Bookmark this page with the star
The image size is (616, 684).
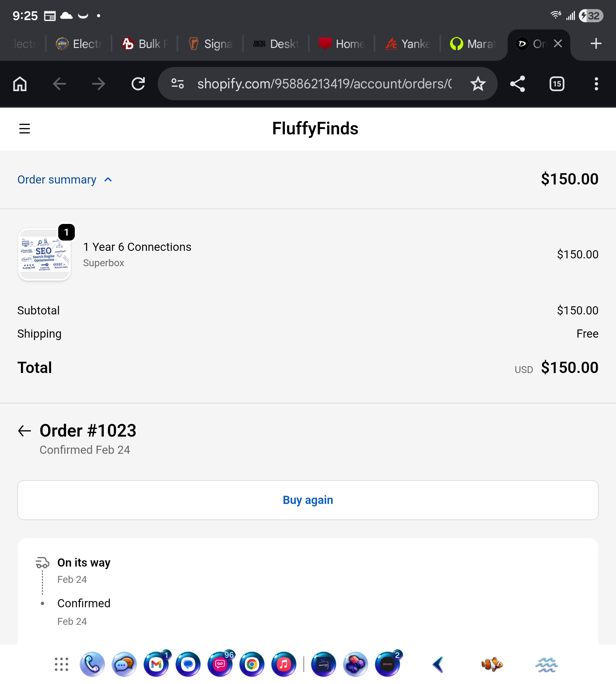[478, 84]
